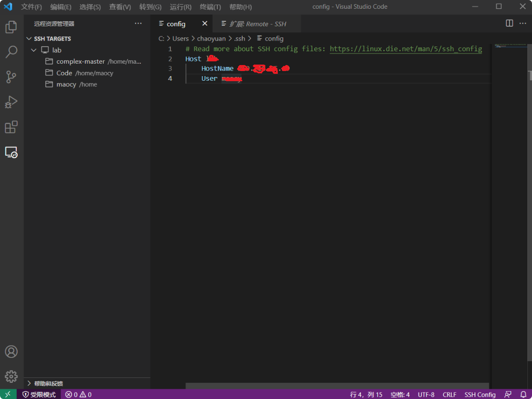532x399 pixels.
Task: Click the horizontal scrollbar under the editor
Action: [337, 386]
